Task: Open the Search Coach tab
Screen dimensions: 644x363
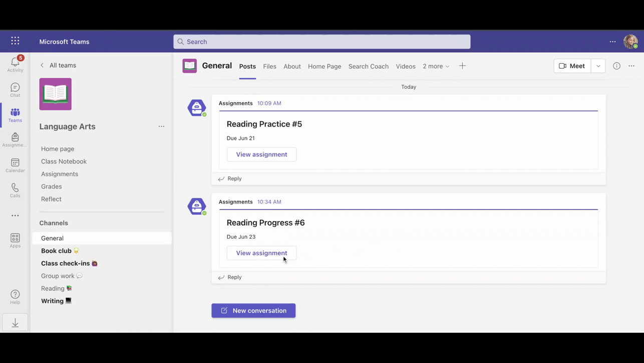Action: pos(368,66)
